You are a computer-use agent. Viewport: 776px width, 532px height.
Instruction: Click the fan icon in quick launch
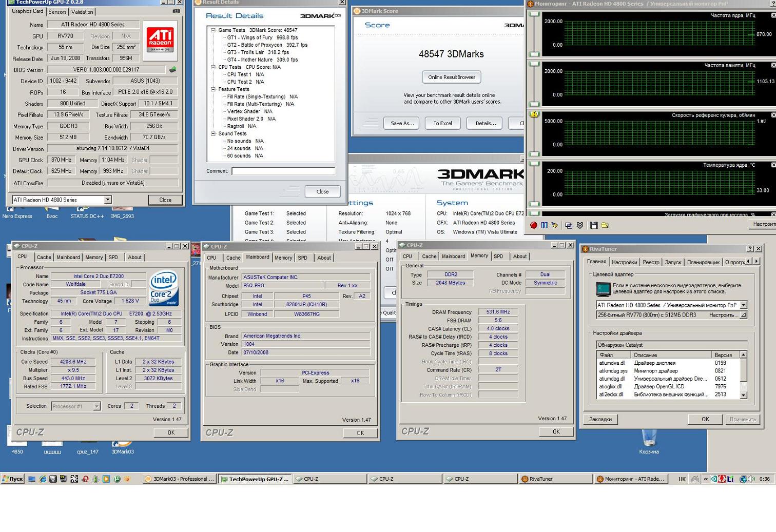pyautogui.click(x=74, y=479)
